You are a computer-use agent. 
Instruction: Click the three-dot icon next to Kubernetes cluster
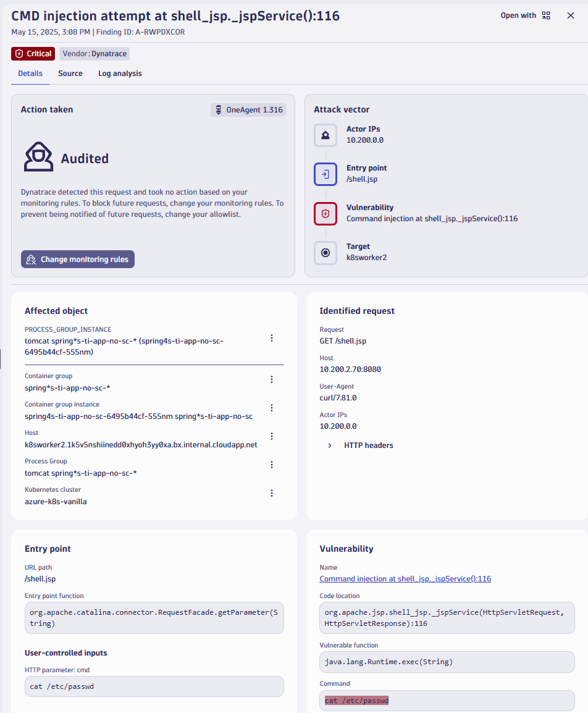[x=272, y=493]
